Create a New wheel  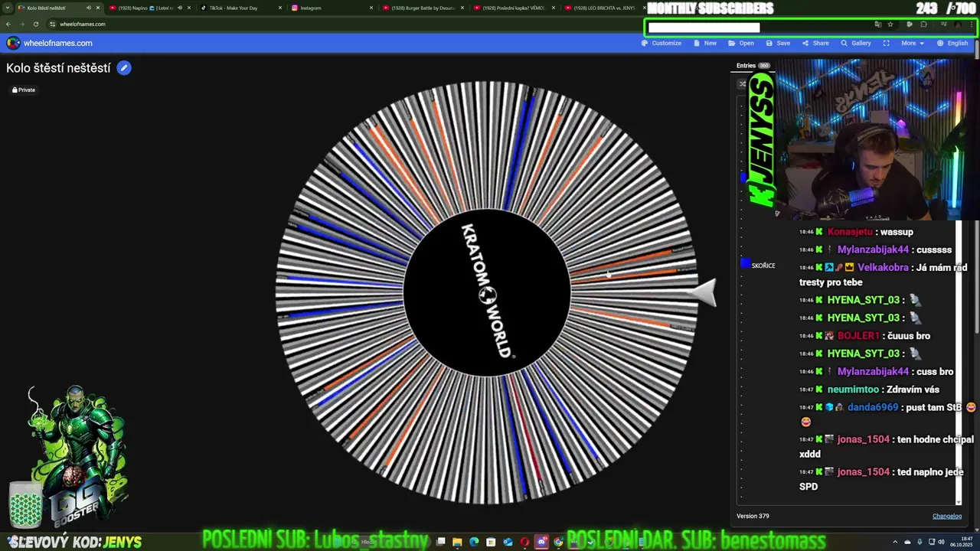click(705, 43)
